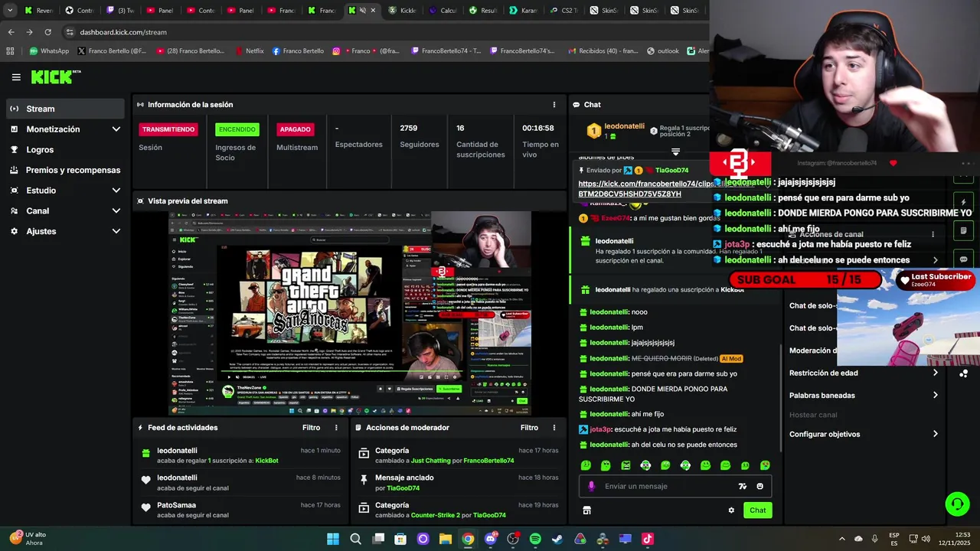Screen dimensions: 980x551
Task: Click the chat translate icon in the message box
Action: (742, 486)
